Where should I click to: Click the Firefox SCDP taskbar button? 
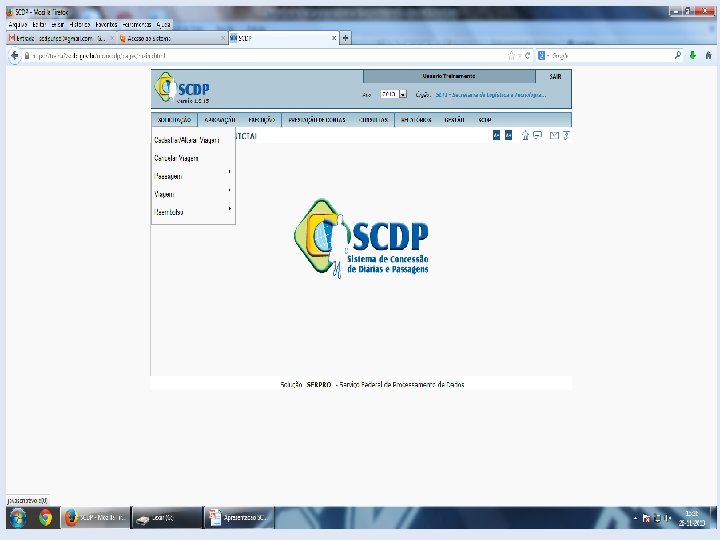pyautogui.click(x=96, y=518)
